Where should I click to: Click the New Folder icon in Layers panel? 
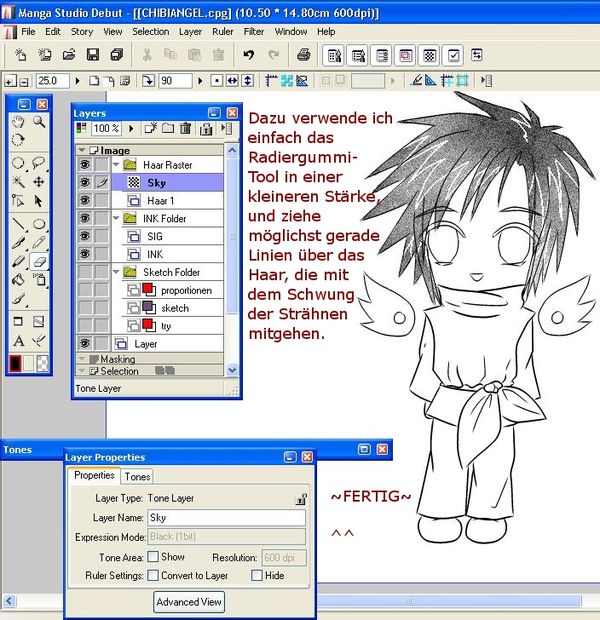(x=168, y=129)
